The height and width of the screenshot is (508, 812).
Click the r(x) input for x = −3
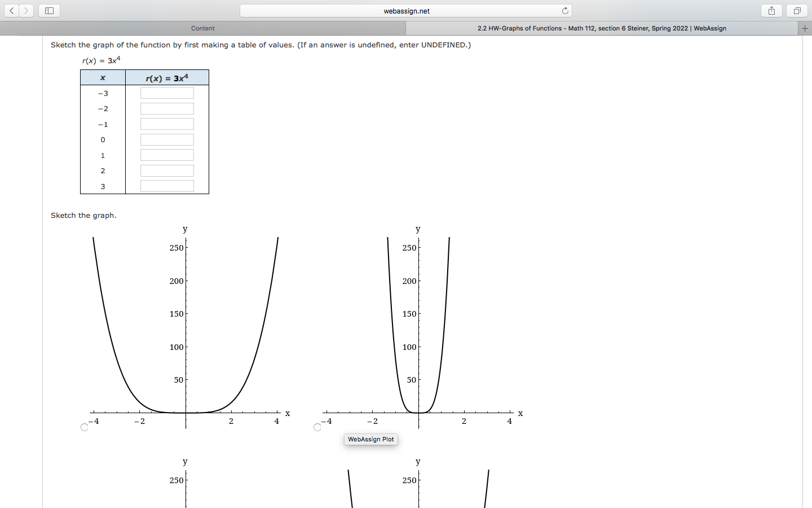(167, 93)
